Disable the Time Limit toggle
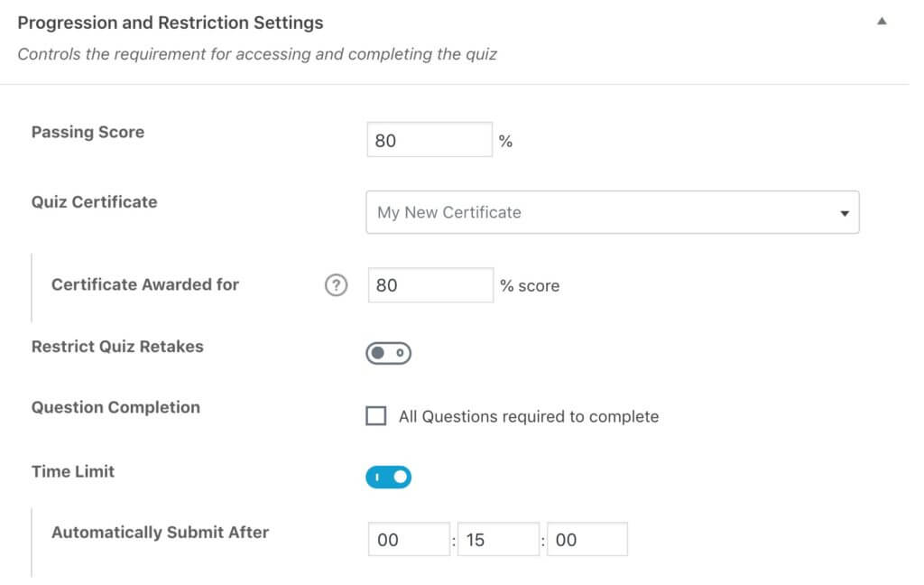The image size is (924, 585). pyautogui.click(x=388, y=477)
